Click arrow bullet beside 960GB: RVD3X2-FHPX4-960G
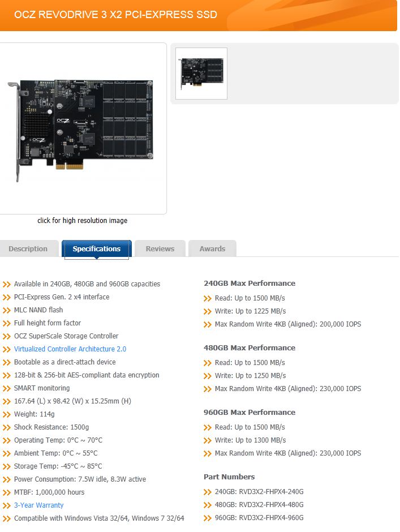The width and height of the screenshot is (400, 532). [207, 518]
